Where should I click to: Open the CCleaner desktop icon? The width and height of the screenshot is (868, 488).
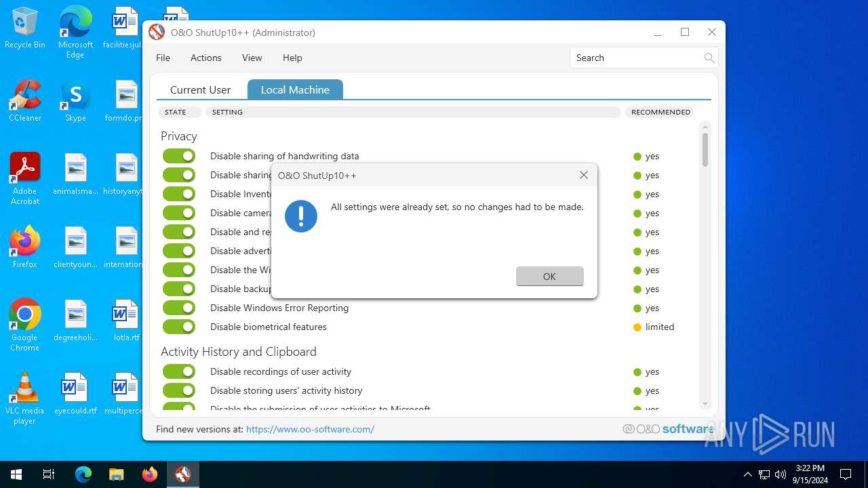click(25, 102)
